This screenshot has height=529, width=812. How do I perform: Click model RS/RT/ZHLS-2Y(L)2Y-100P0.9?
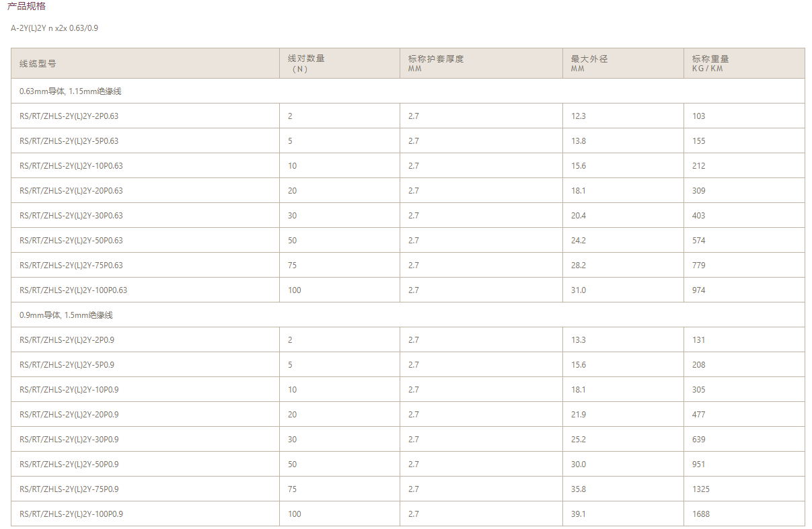71,514
